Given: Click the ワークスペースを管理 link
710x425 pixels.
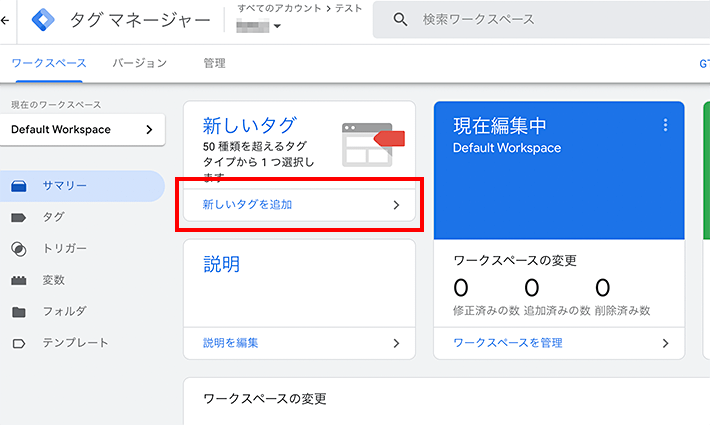Looking at the screenshot, I should tap(508, 343).
